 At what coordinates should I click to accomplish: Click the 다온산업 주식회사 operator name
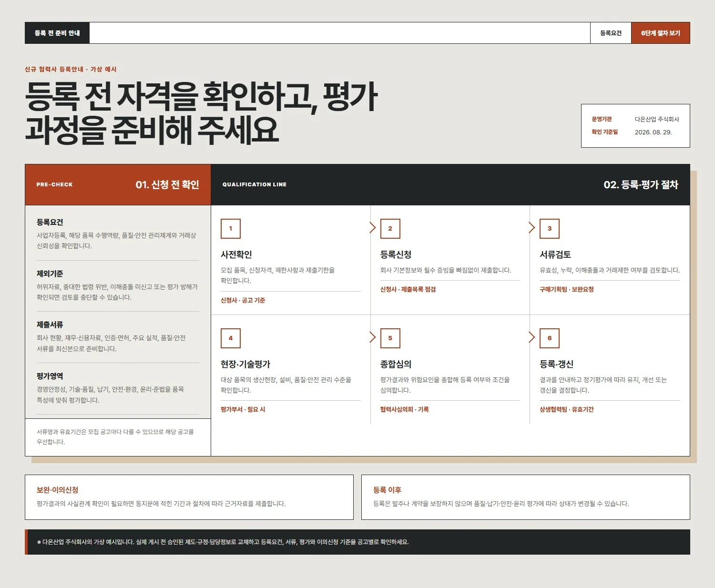coord(657,119)
